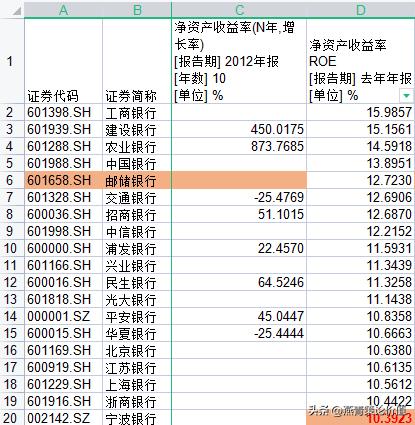Select cell with value 11.3439
This screenshot has width=415, height=425.
(361, 265)
